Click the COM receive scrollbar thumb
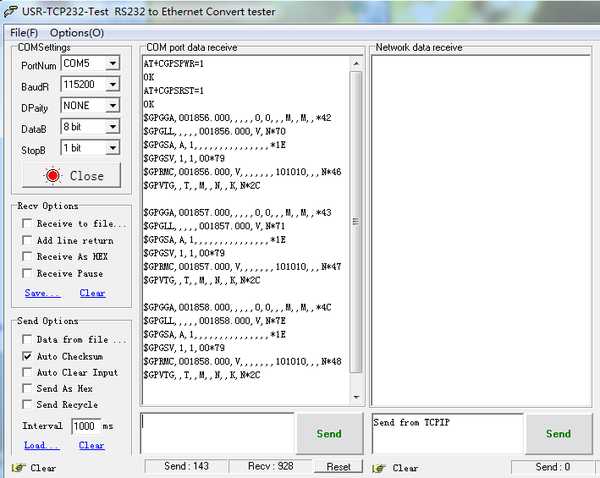The image size is (600, 478). click(356, 222)
